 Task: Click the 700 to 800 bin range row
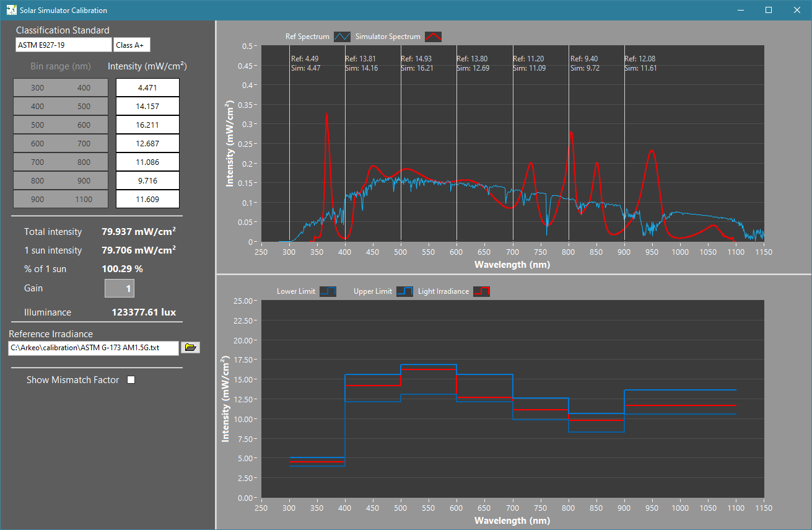pyautogui.click(x=61, y=162)
